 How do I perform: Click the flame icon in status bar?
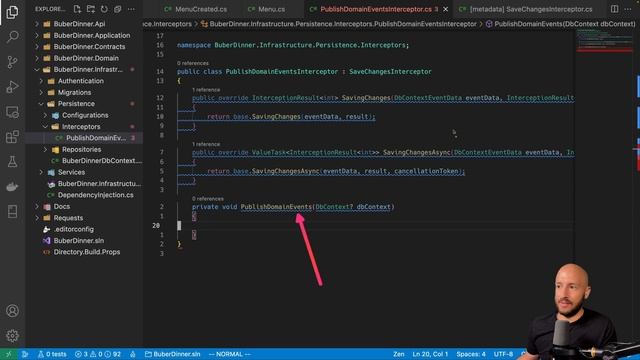point(133,354)
